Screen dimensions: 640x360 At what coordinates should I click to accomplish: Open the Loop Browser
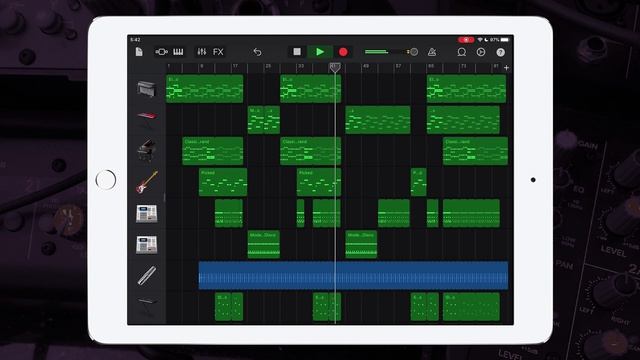coord(462,52)
